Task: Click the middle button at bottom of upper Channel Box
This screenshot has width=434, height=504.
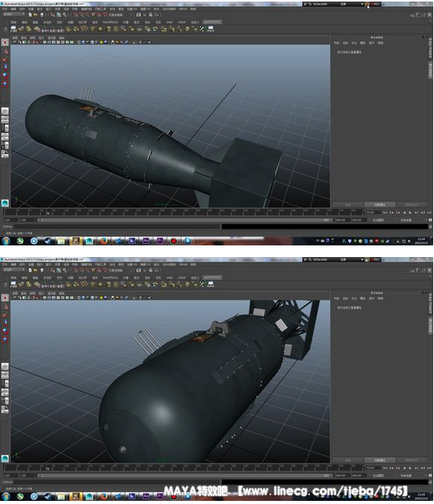Action: (380, 204)
